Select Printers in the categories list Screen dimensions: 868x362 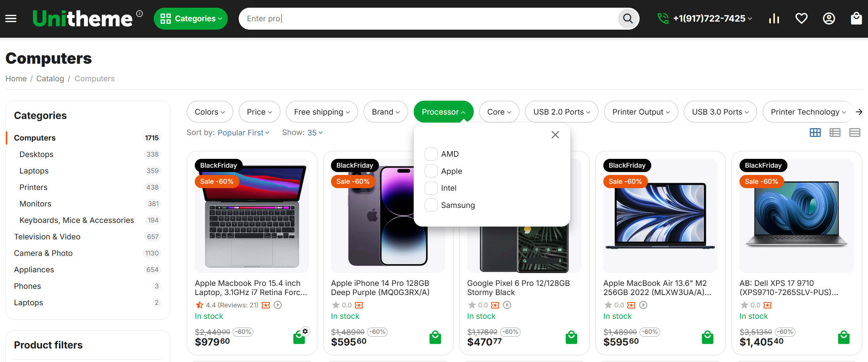coord(33,187)
